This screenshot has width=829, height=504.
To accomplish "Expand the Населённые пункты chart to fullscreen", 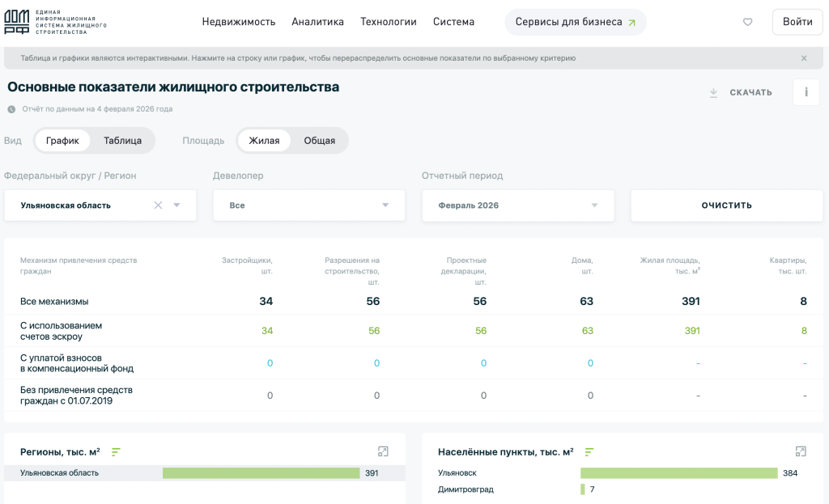I will pyautogui.click(x=801, y=451).
